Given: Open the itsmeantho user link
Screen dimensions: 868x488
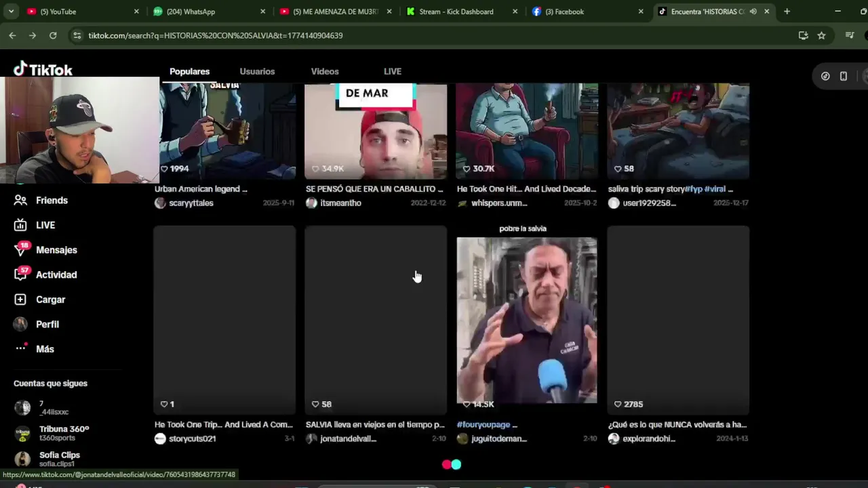Looking at the screenshot, I should click(340, 203).
